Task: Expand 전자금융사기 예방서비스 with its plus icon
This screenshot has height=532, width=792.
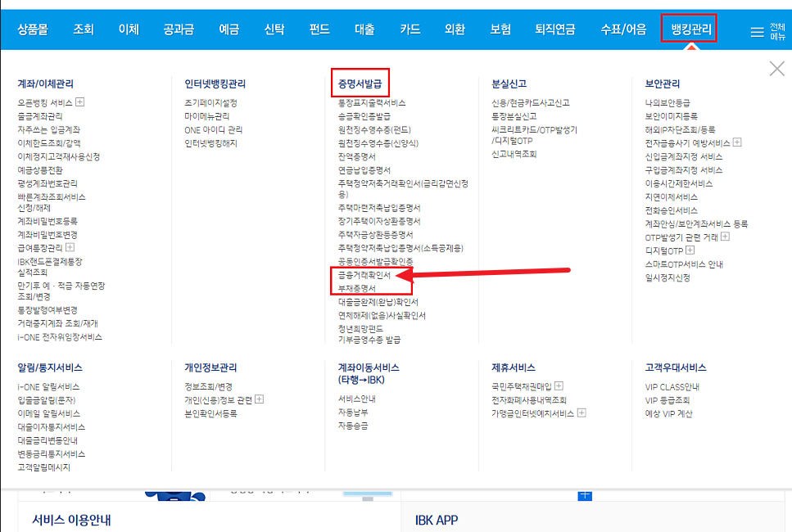Action: pyautogui.click(x=737, y=142)
